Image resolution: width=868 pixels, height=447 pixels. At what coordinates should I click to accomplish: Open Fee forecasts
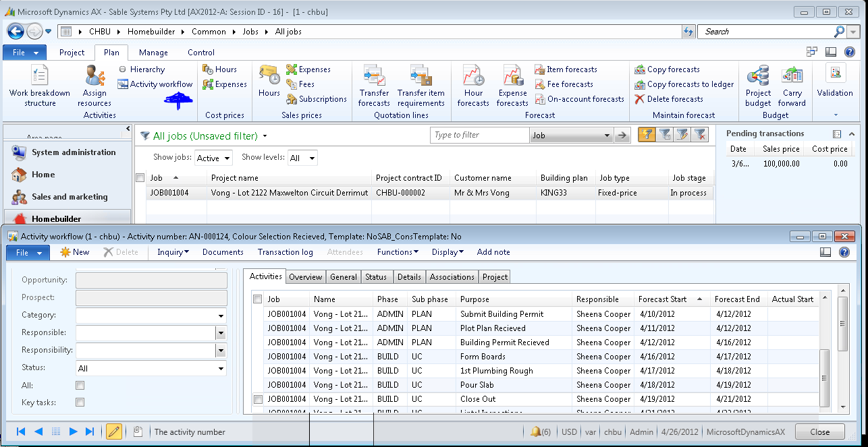(564, 84)
